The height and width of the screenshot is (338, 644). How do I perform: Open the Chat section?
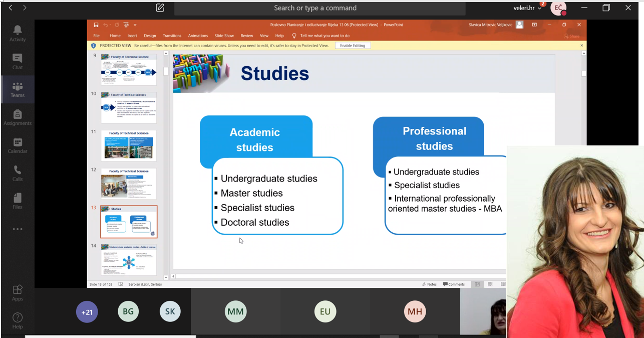(18, 61)
